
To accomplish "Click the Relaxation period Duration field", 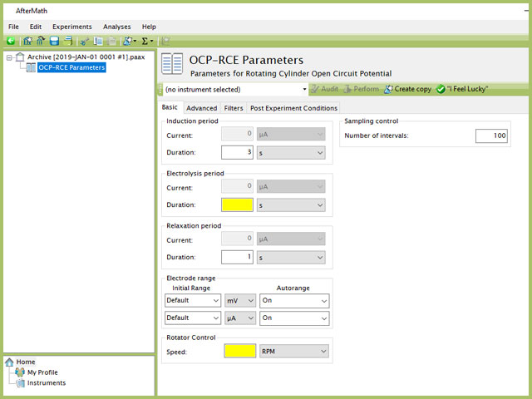I will (x=237, y=257).
